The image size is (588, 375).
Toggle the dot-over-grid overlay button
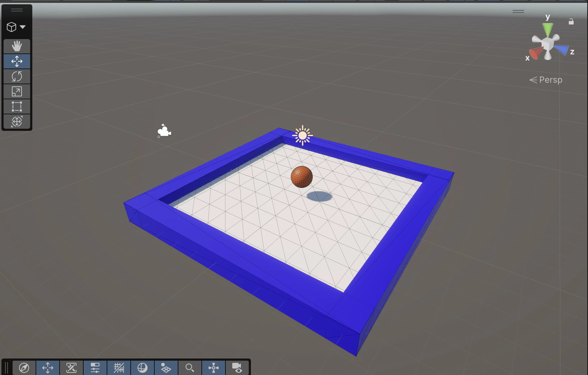coord(166,368)
